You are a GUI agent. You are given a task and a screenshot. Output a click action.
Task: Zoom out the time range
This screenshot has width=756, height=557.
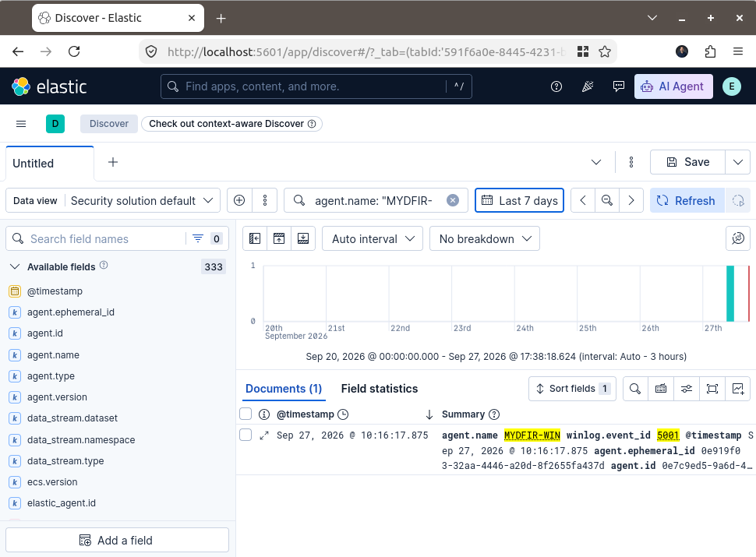pyautogui.click(x=607, y=200)
